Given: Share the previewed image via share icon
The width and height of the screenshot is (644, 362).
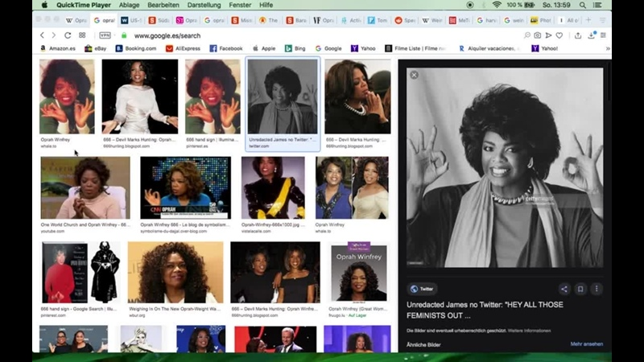Looking at the screenshot, I should 564,289.
